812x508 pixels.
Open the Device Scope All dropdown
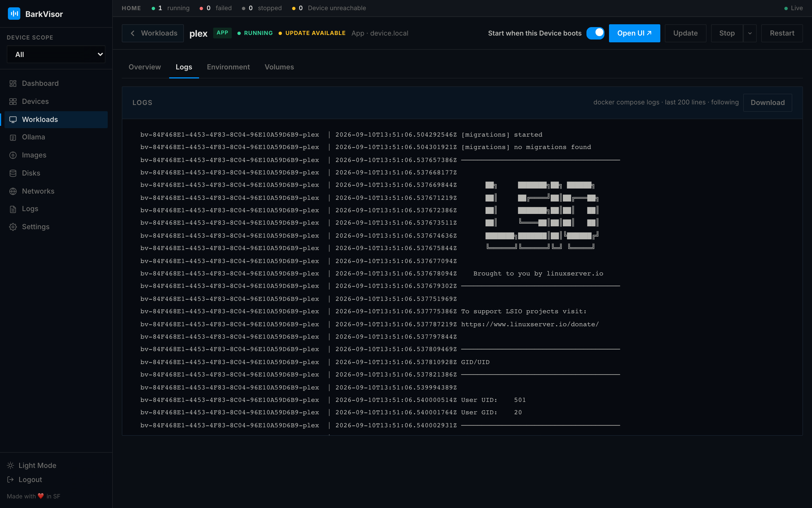point(56,54)
